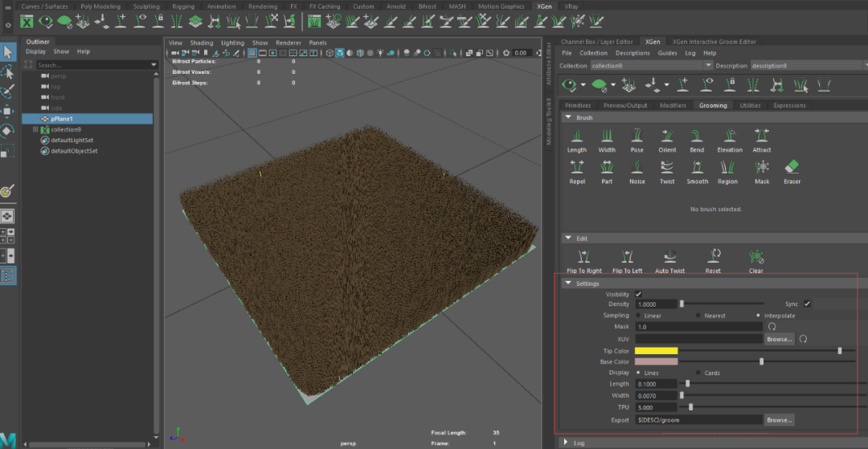Click the Flip To Right icon

click(x=583, y=257)
